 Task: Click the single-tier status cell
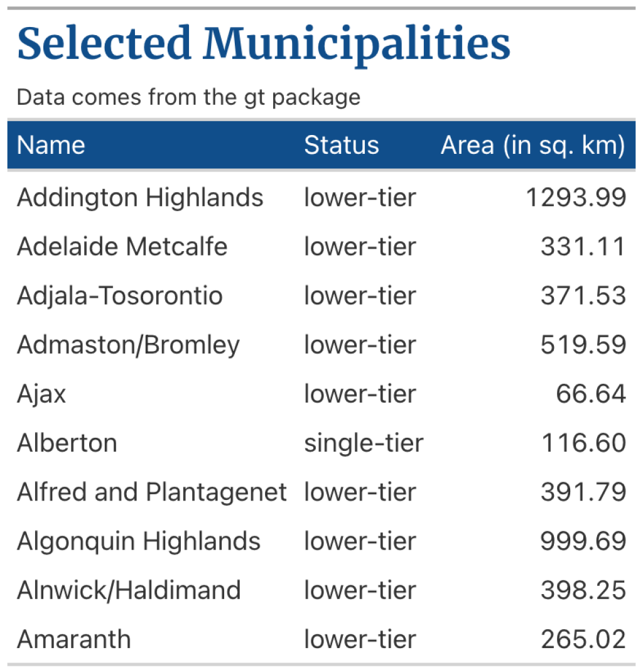coord(364,443)
